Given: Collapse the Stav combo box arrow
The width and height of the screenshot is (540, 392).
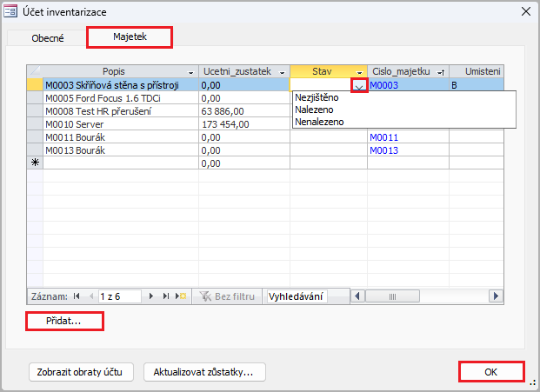Looking at the screenshot, I should 359,85.
